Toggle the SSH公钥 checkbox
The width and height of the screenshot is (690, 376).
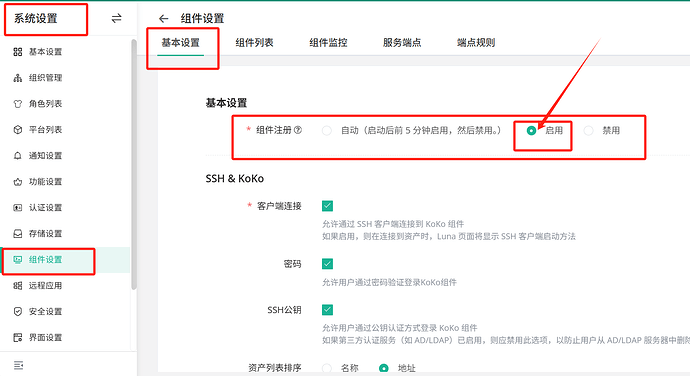[327, 310]
